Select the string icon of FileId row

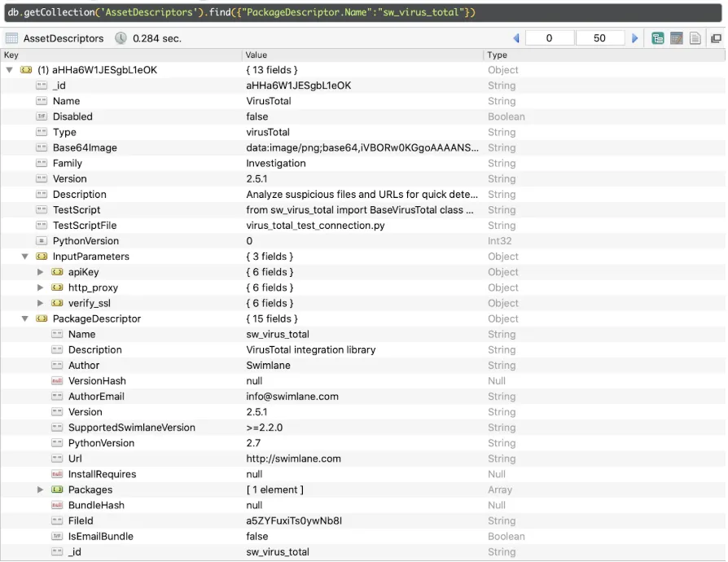pos(57,520)
